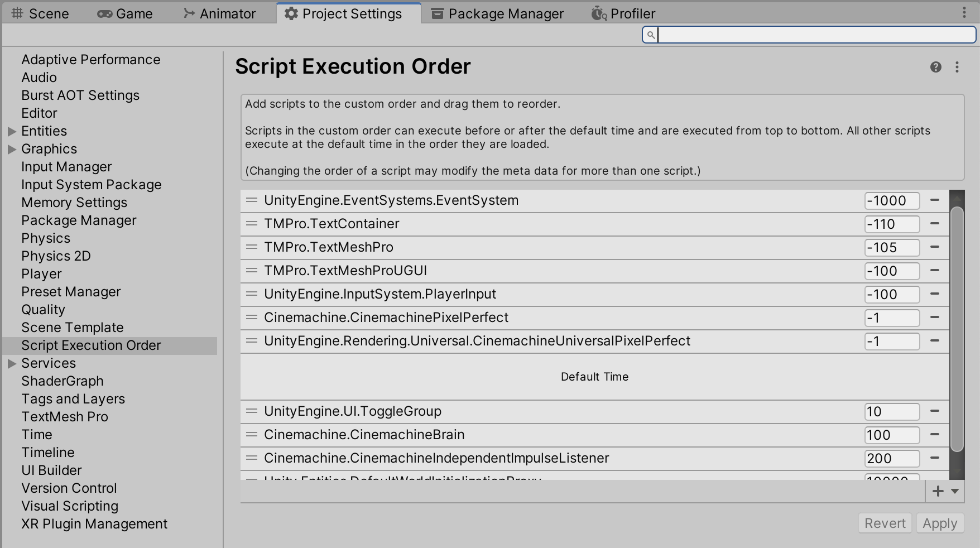980x548 pixels.
Task: Open ShaderGraph settings
Action: tap(63, 381)
